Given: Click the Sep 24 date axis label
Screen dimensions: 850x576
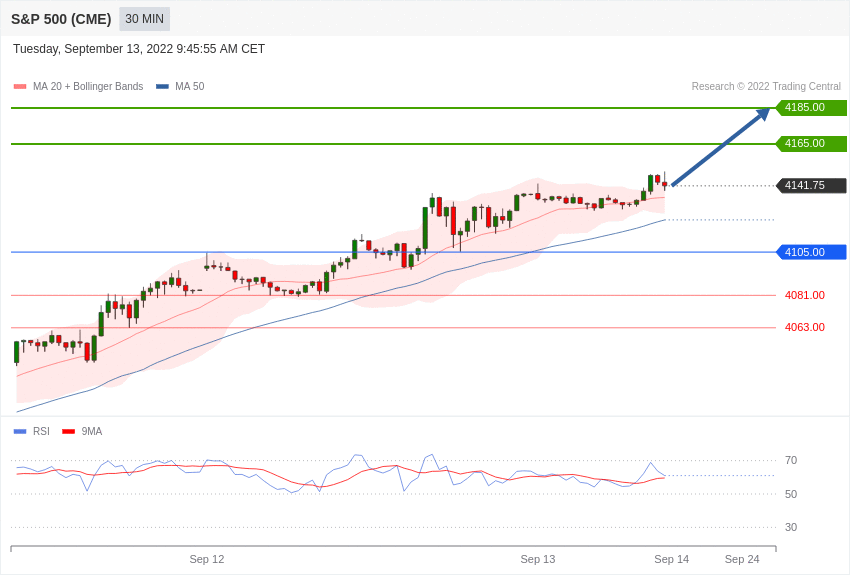Looking at the screenshot, I should point(742,559).
